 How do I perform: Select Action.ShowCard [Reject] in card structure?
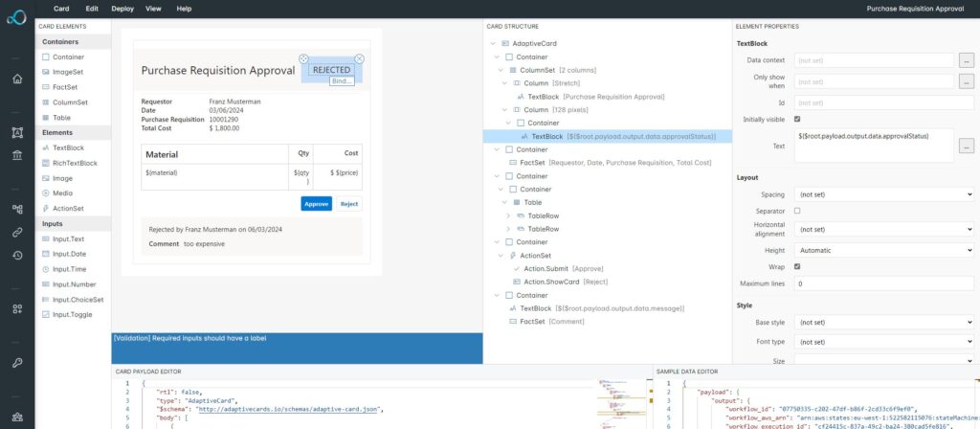coord(561,282)
